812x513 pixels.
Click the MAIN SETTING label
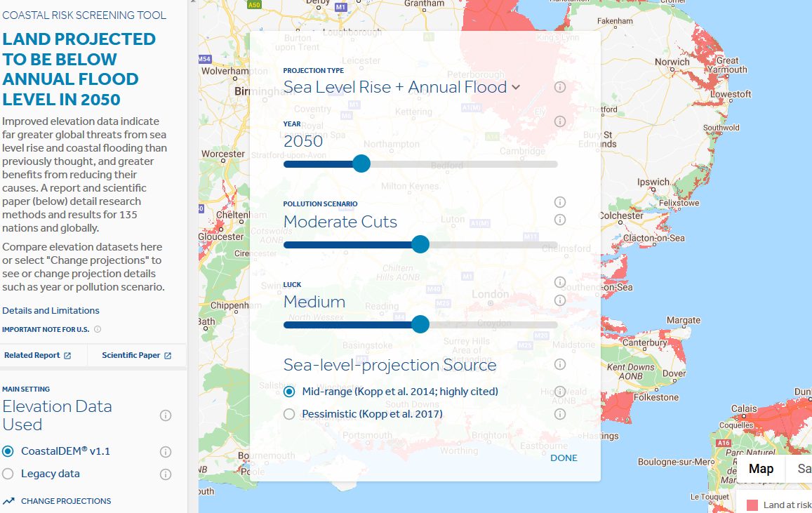click(26, 389)
